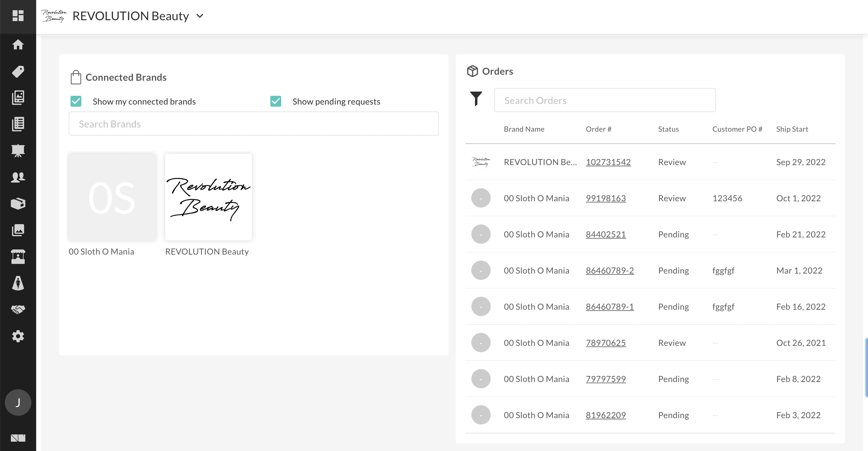Open the user avatar labeled J
The image size is (868, 451).
click(x=18, y=402)
